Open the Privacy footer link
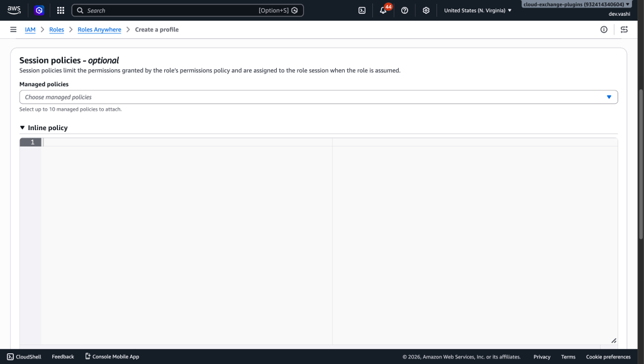Image resolution: width=644 pixels, height=364 pixels. [541, 356]
